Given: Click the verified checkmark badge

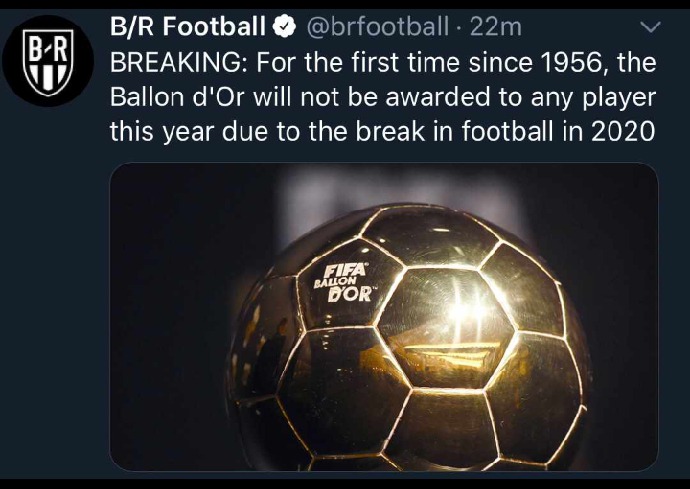Looking at the screenshot, I should [x=284, y=26].
